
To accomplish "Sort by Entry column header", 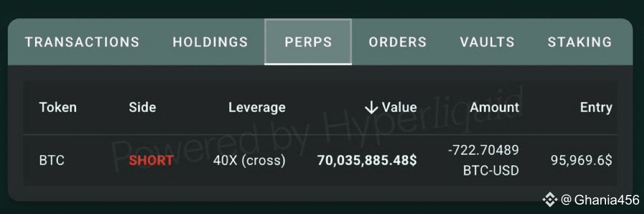I will tap(596, 108).
